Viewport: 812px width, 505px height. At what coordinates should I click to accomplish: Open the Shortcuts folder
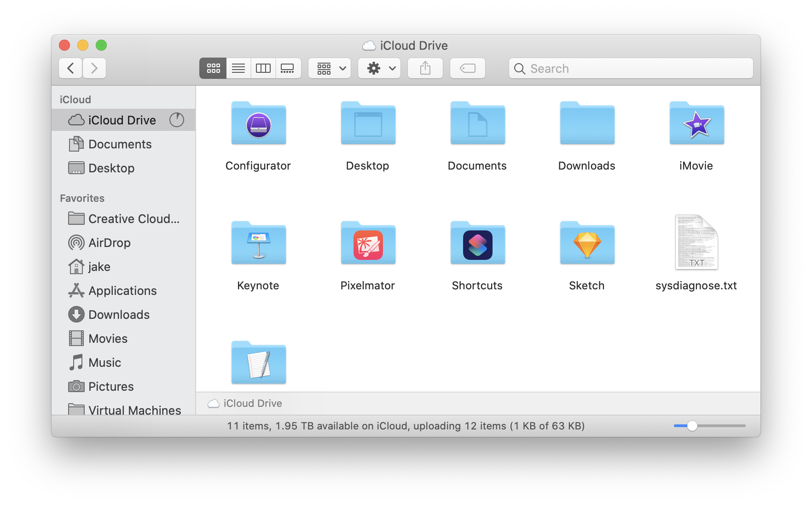(477, 243)
